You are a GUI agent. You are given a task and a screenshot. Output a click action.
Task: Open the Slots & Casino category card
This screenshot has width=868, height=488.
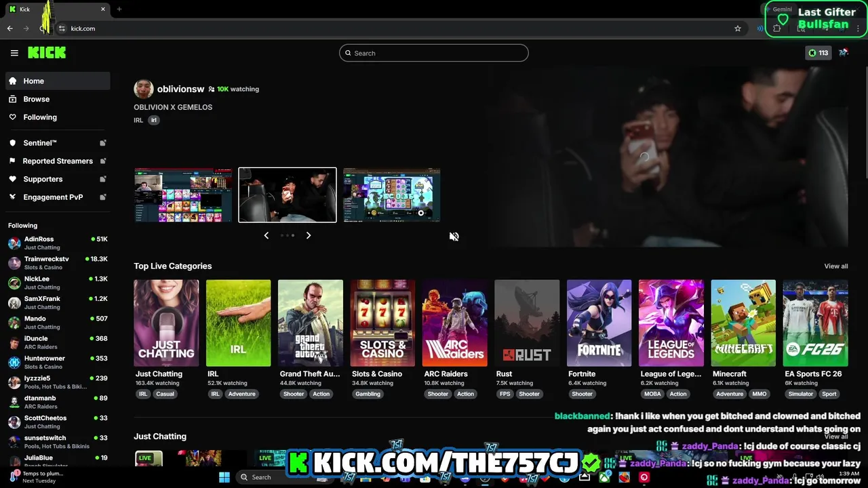[x=382, y=323]
